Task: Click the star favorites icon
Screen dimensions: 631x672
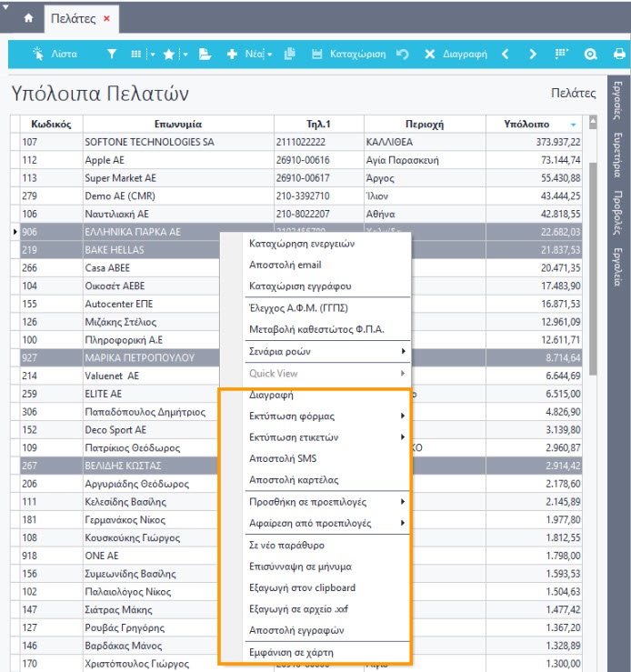Action: point(169,55)
